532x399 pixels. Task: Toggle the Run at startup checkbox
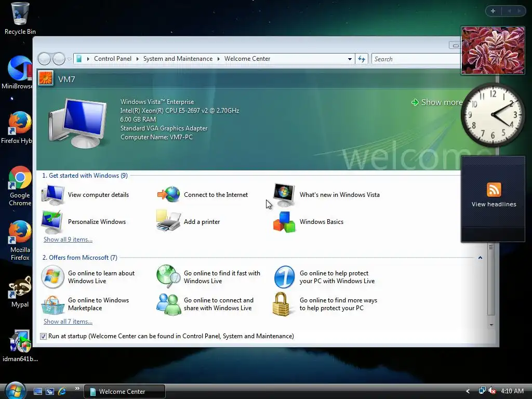coord(43,336)
